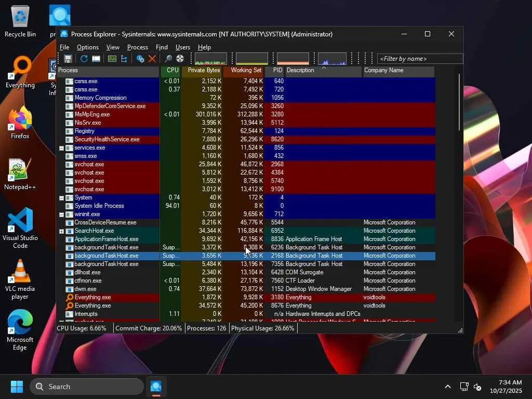Click the Refresh Now toolbar icon

pos(84,59)
